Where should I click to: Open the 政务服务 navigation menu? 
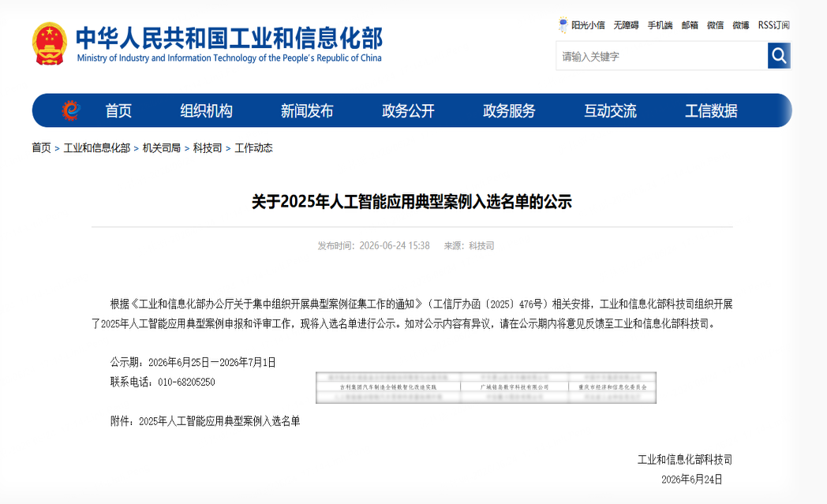coord(509,110)
